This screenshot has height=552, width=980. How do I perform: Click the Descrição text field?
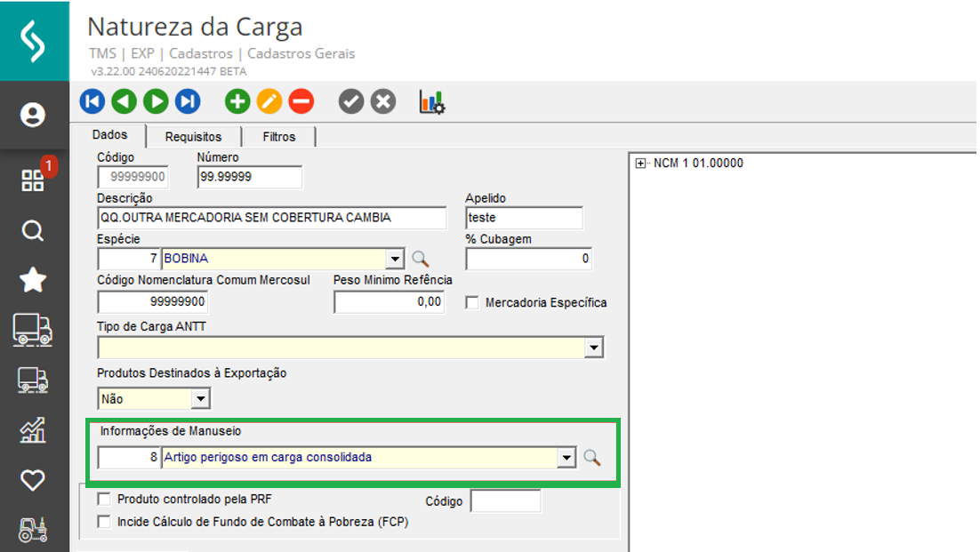[x=272, y=217]
